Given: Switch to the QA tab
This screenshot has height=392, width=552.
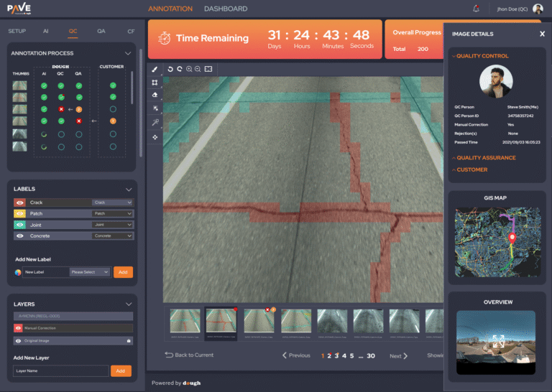Looking at the screenshot, I should click(x=101, y=32).
